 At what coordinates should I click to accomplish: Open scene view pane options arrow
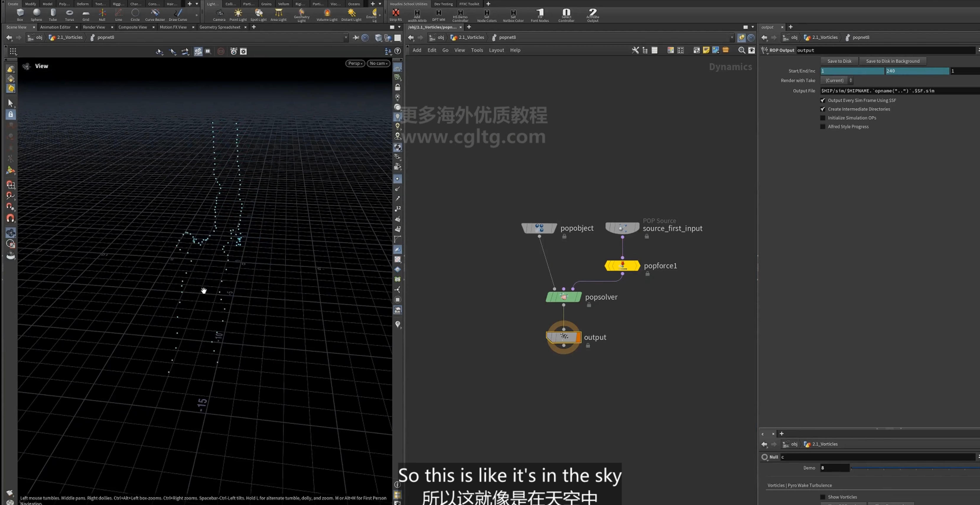tap(399, 27)
